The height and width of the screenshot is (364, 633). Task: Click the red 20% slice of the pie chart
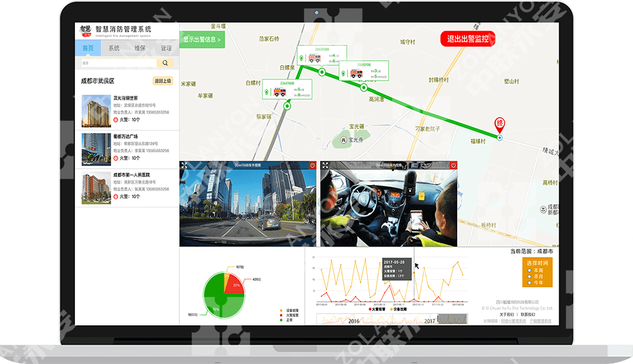[x=236, y=285]
